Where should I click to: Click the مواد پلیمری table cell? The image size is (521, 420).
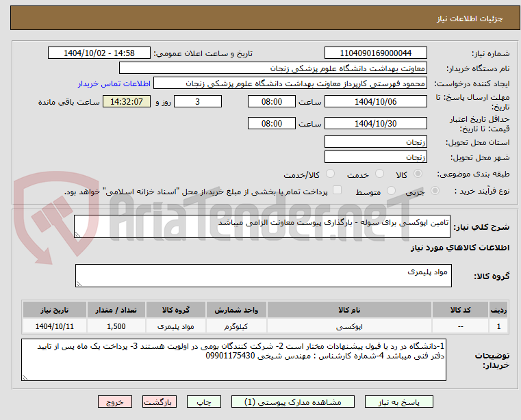(x=176, y=326)
